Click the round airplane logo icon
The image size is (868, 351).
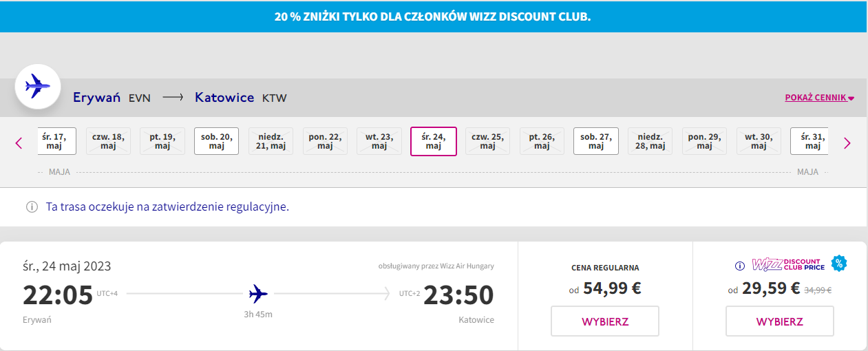pos(38,87)
